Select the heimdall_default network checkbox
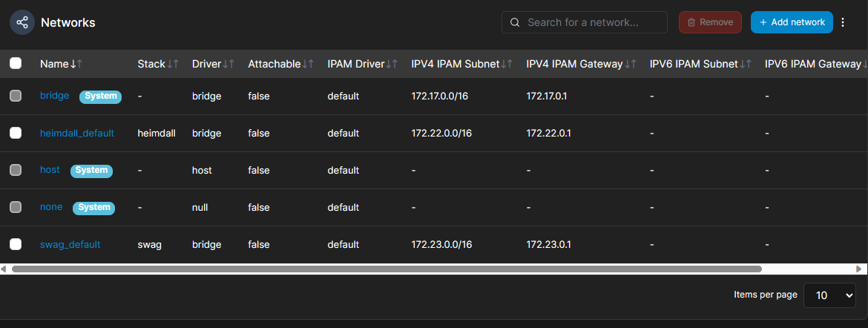Screen dimensions: 868x328 click(x=16, y=133)
